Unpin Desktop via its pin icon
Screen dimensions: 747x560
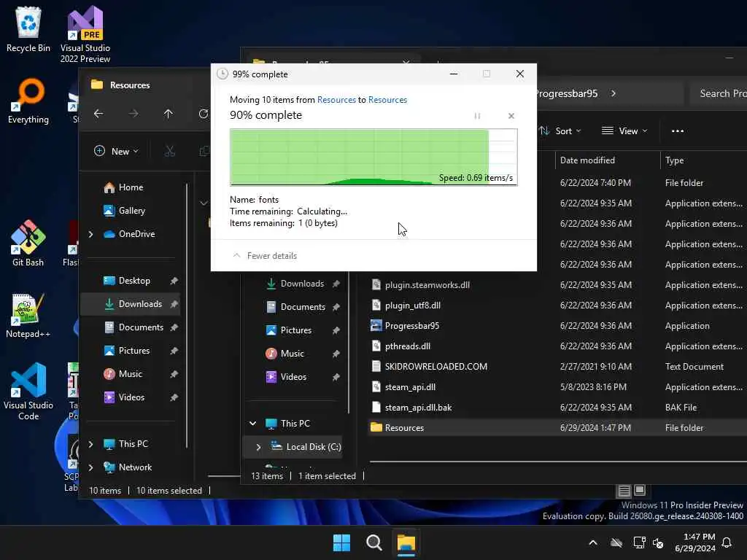pos(174,281)
